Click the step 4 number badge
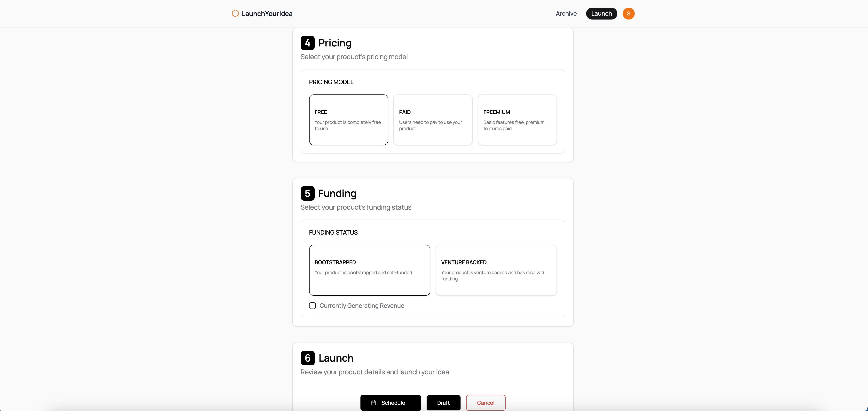Viewport: 868px width, 411px height. [307, 43]
